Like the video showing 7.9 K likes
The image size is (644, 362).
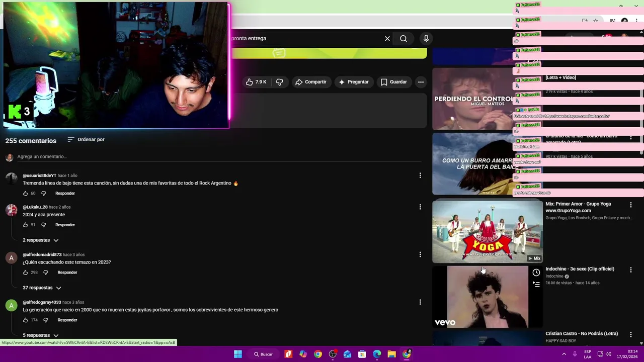pyautogui.click(x=257, y=82)
